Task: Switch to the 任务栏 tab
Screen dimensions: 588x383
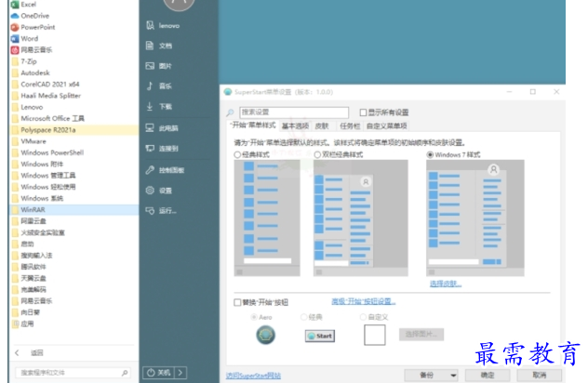Action: [x=350, y=125]
